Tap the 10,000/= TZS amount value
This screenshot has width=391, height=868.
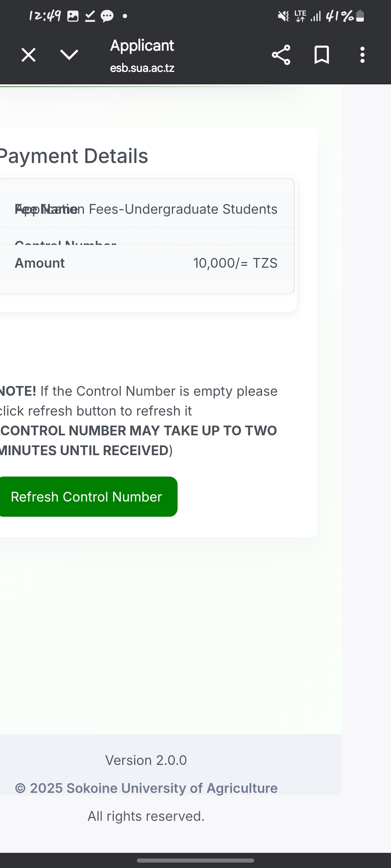[x=235, y=263]
